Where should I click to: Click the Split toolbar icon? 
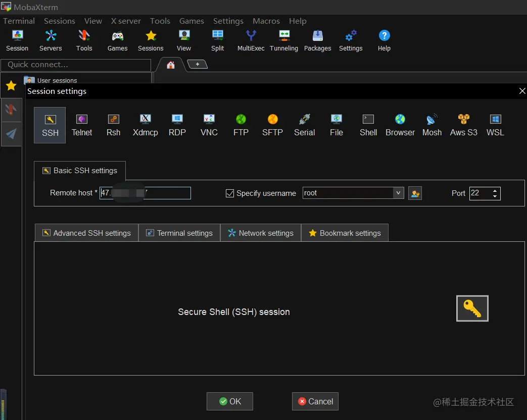point(217,40)
